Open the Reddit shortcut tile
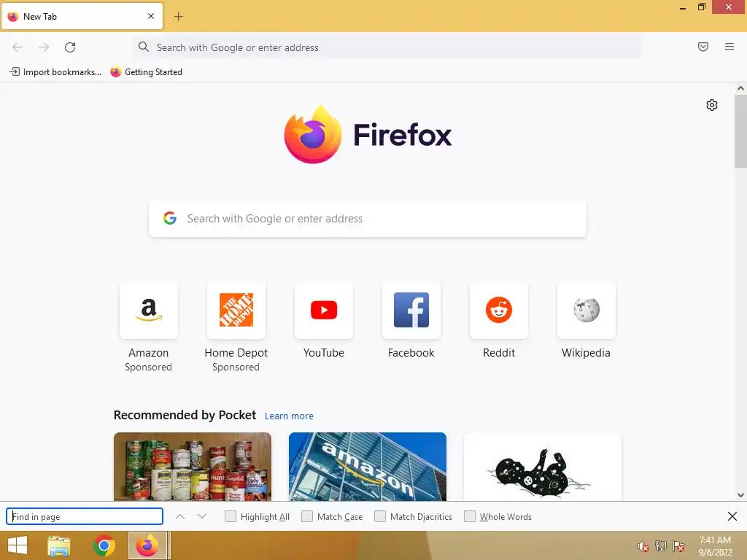 tap(499, 311)
